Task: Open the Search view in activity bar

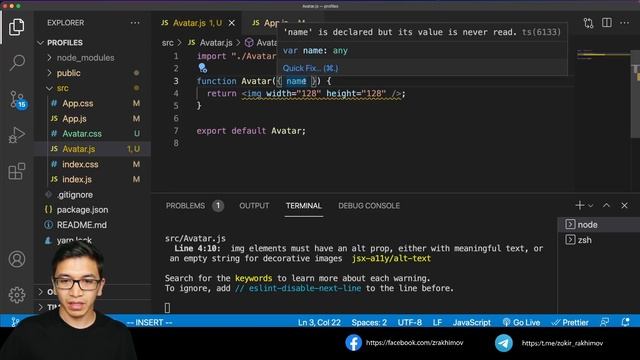Action: (x=17, y=62)
